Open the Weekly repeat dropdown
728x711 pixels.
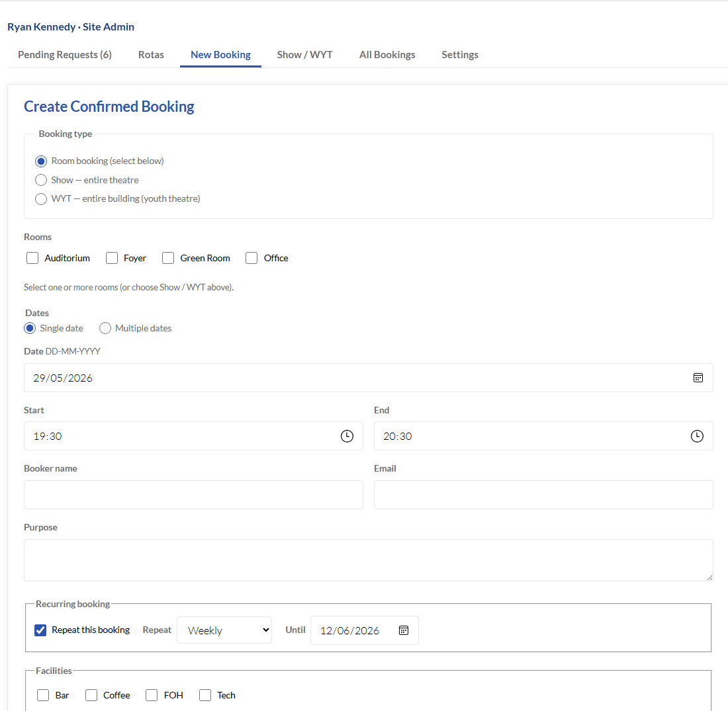[x=224, y=630]
